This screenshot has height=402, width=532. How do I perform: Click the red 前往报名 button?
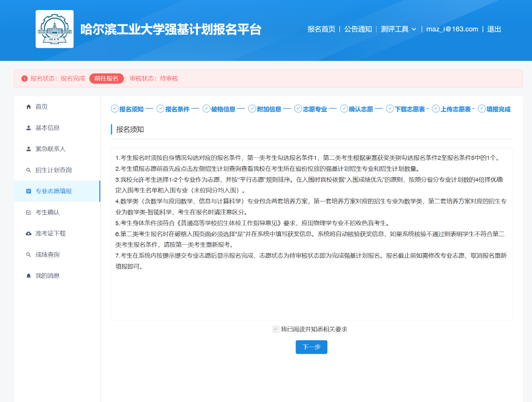[x=106, y=78]
